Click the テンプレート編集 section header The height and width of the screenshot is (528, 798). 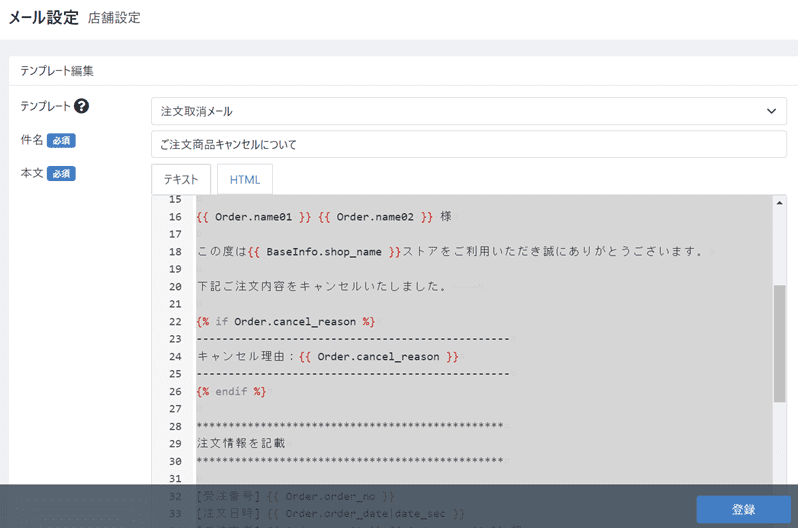(57, 71)
